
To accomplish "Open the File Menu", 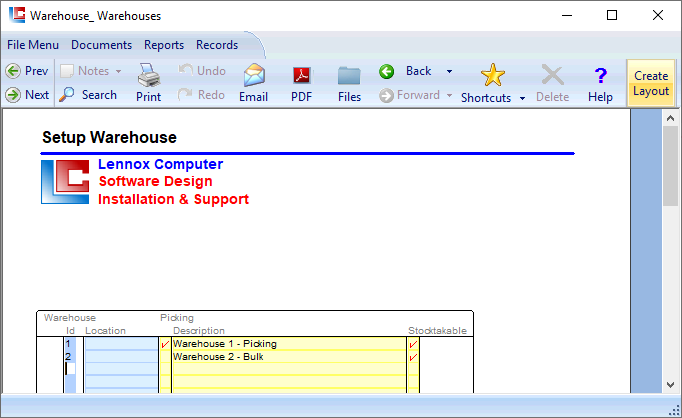I will pyautogui.click(x=33, y=45).
